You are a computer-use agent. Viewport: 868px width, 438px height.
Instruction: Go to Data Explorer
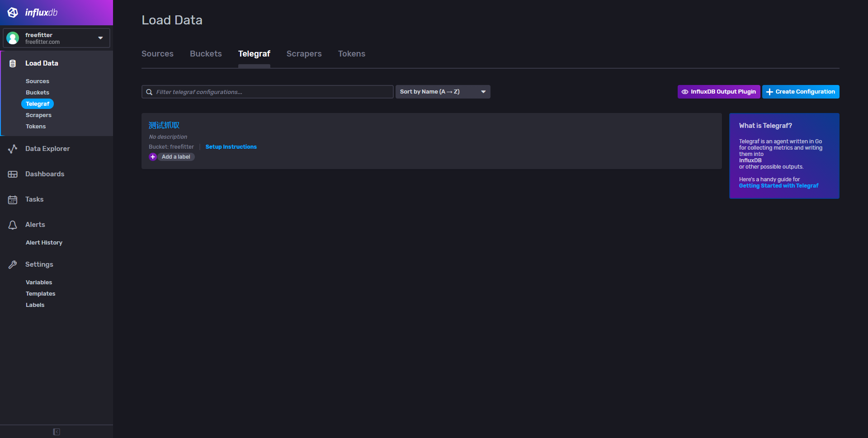[47, 149]
